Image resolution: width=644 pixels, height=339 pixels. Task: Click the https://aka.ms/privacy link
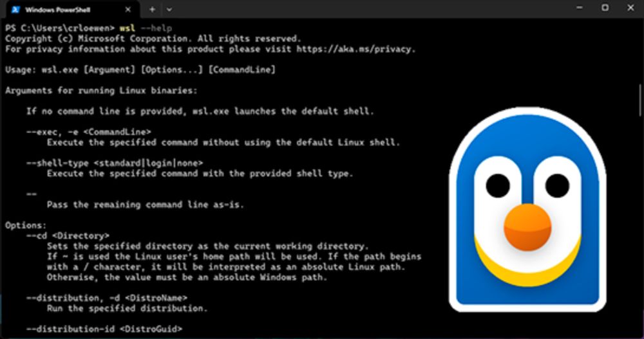point(354,50)
